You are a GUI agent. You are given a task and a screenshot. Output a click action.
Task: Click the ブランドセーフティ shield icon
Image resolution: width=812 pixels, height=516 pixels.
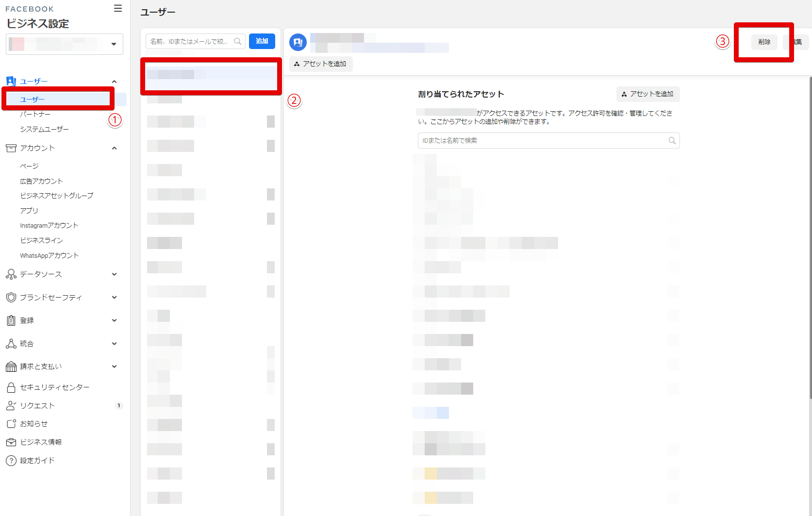click(11, 297)
